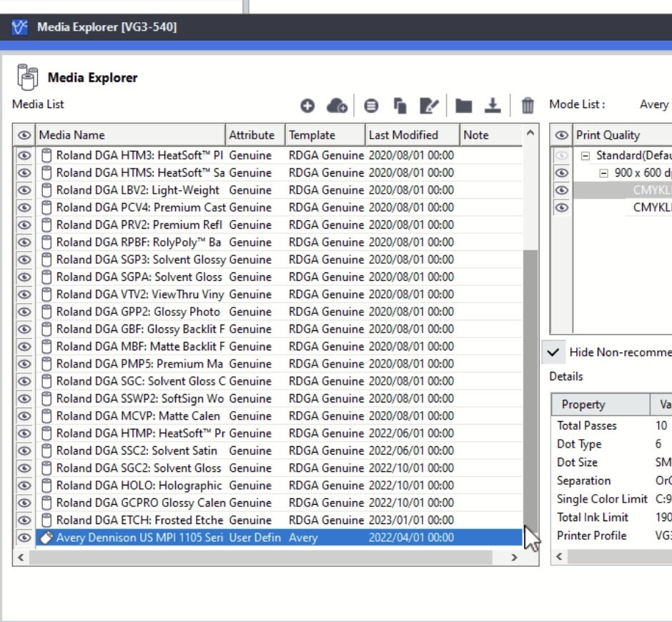The image size is (672, 622).
Task: Click media list horizontal scrollbar right arrow
Action: [x=514, y=557]
